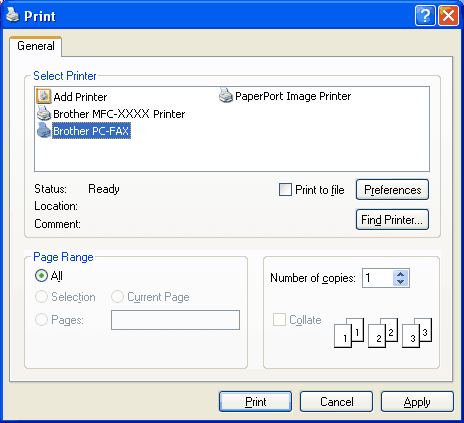Switch to the General tab
This screenshot has height=423, width=464.
tap(36, 46)
